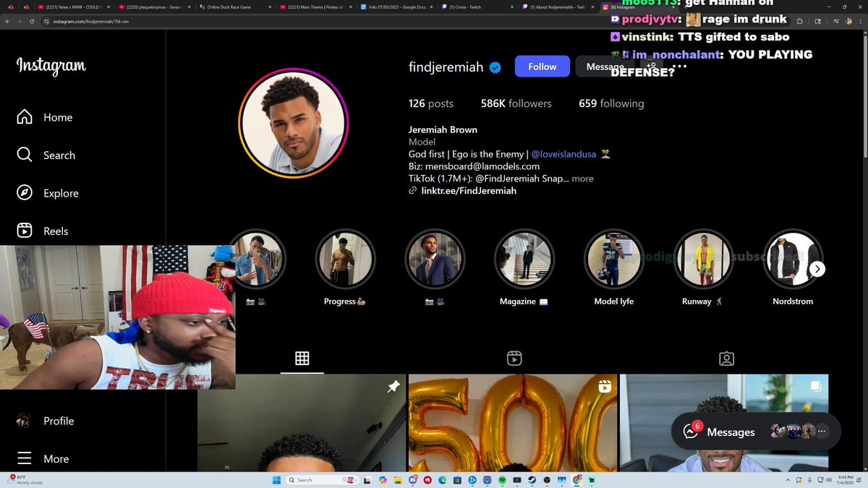Open the gold 500 balloons reel post
The image size is (868, 488).
click(513, 423)
